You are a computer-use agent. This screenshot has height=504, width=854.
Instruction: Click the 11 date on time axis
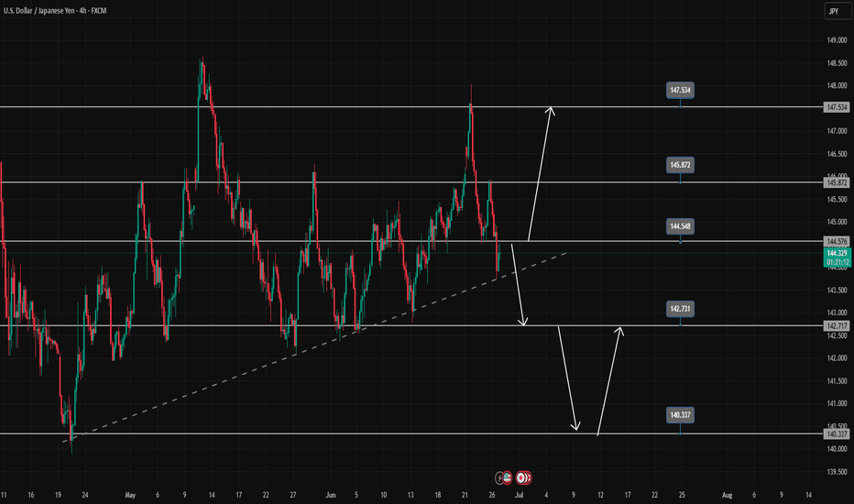coord(4,495)
